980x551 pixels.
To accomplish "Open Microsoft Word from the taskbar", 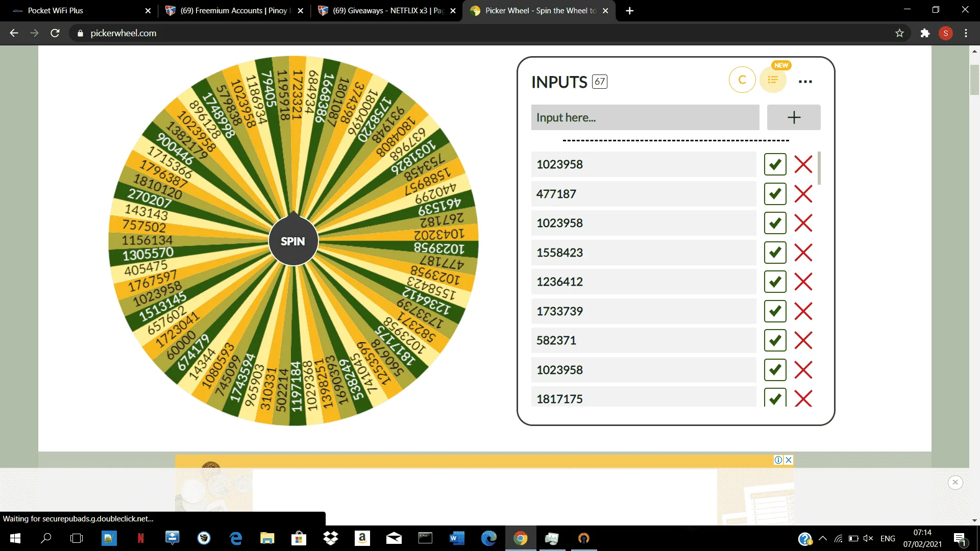I will tap(457, 538).
